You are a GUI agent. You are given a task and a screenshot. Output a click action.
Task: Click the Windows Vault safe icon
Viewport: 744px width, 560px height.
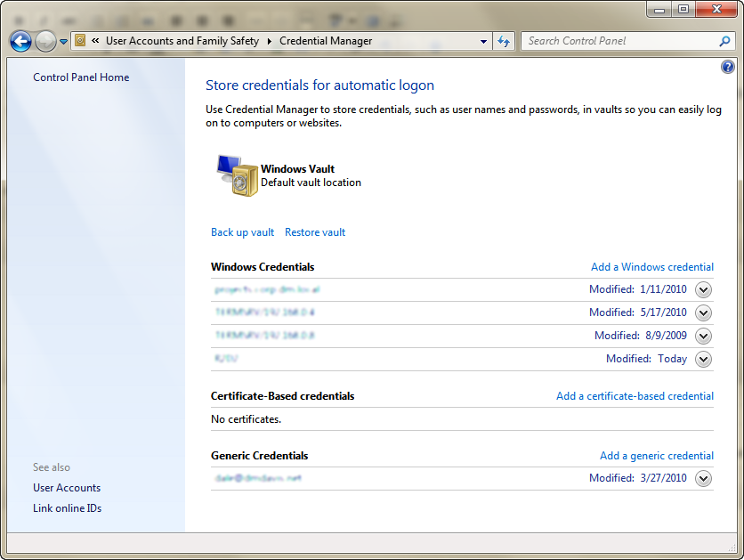238,175
